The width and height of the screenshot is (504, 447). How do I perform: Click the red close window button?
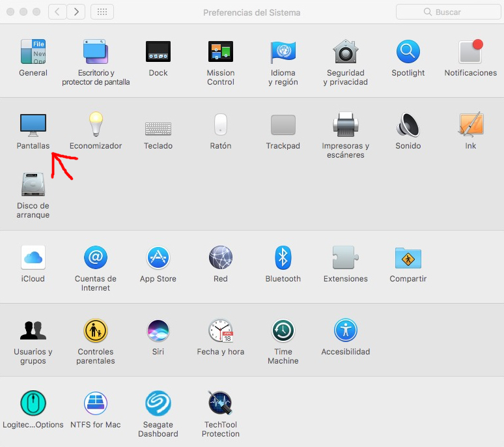10,12
